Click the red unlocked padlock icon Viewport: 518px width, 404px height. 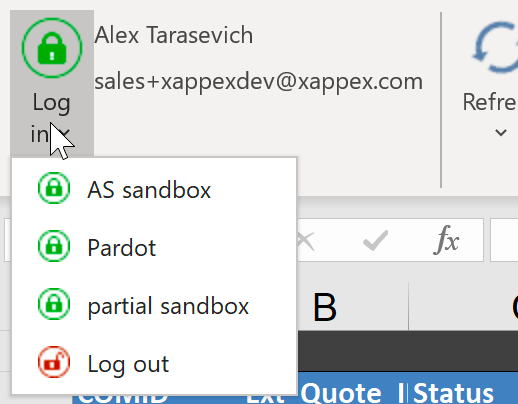[x=54, y=362]
